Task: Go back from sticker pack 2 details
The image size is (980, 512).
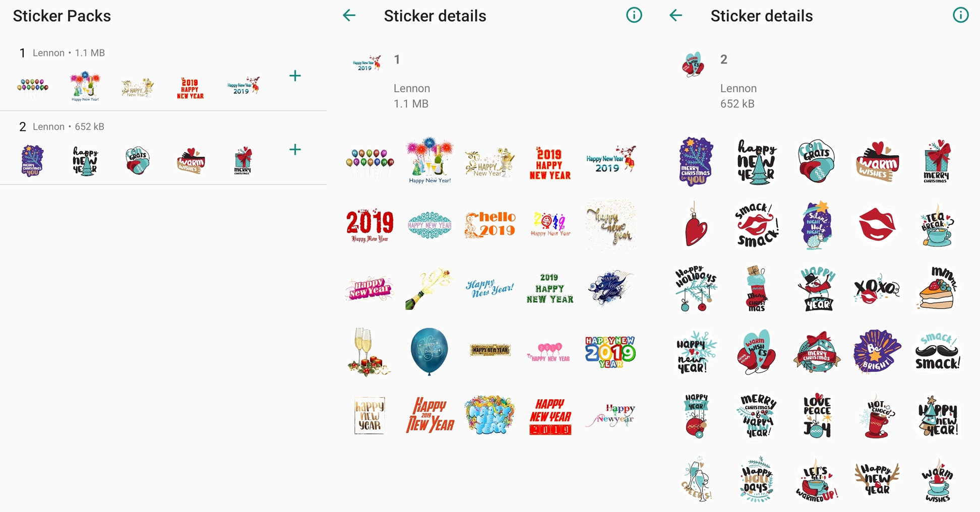Action: tap(676, 16)
